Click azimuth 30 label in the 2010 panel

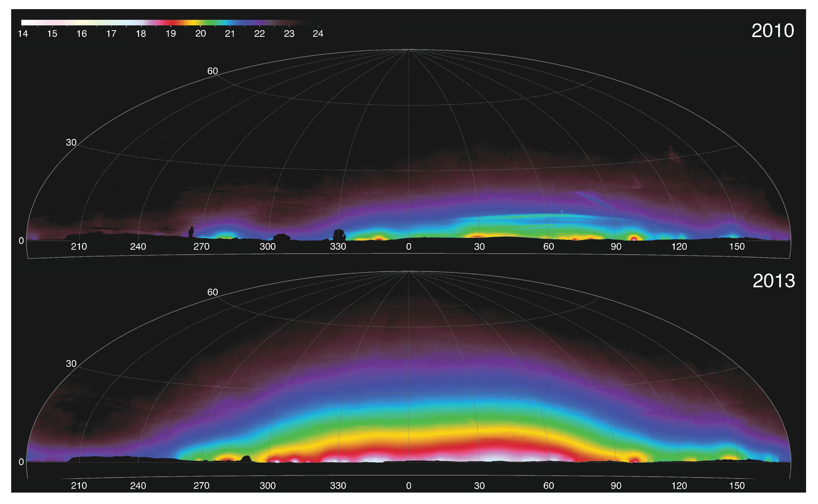pos(480,247)
